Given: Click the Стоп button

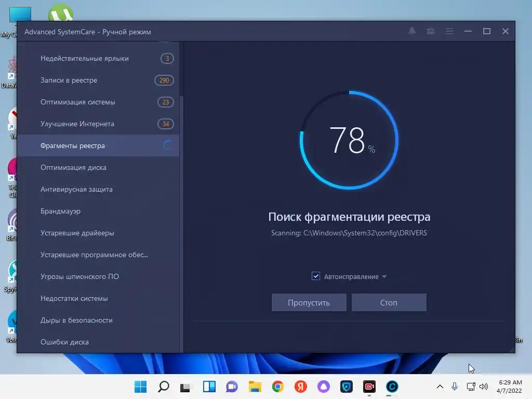Looking at the screenshot, I should [389, 302].
